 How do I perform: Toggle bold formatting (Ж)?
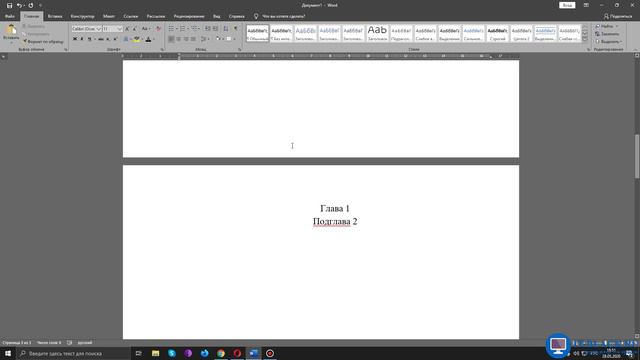pyautogui.click(x=75, y=39)
